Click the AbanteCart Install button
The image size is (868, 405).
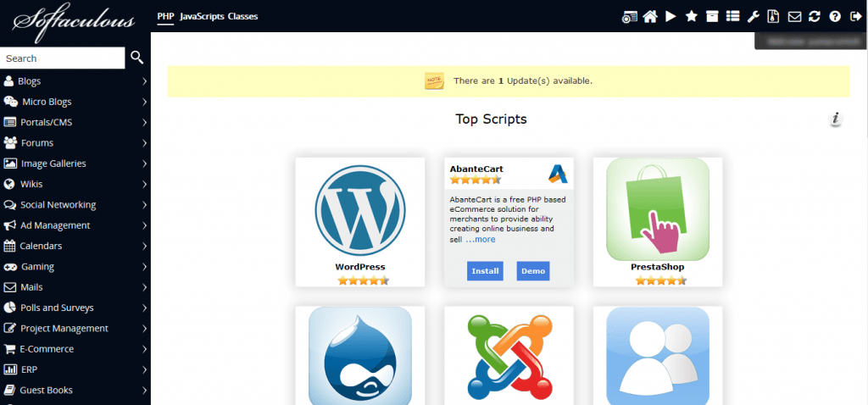click(485, 271)
